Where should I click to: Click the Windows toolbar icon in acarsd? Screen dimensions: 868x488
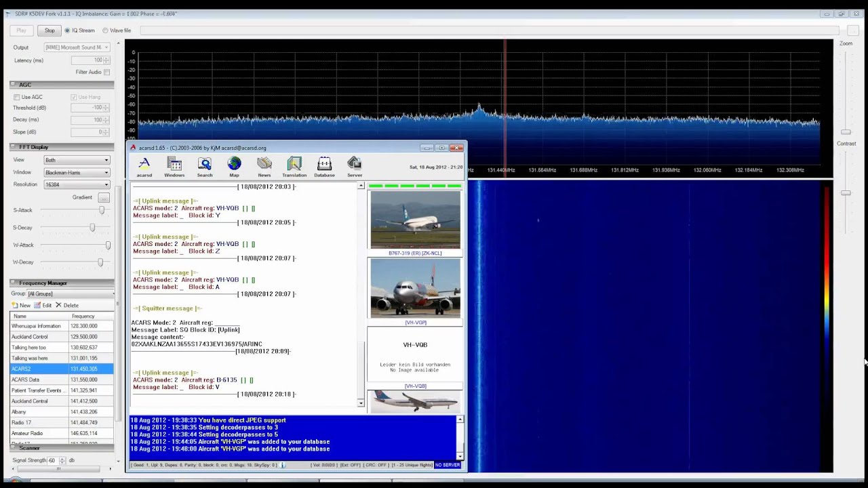(174, 165)
